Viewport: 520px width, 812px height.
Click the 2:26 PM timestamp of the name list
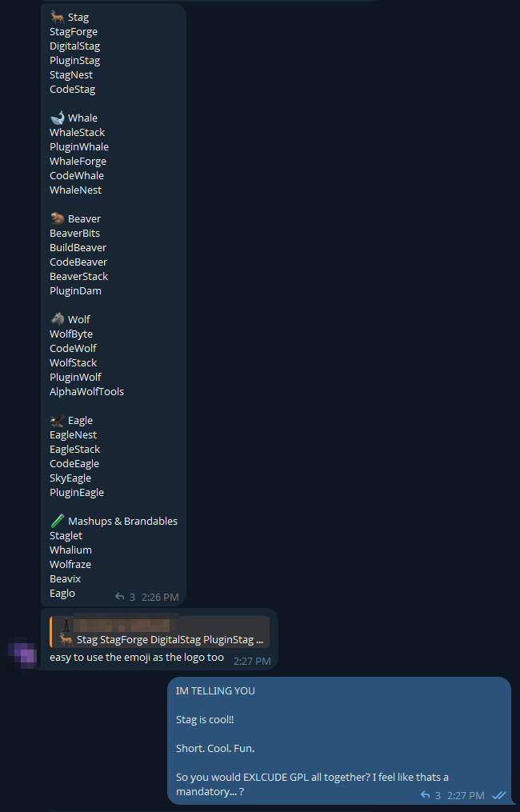point(160,597)
